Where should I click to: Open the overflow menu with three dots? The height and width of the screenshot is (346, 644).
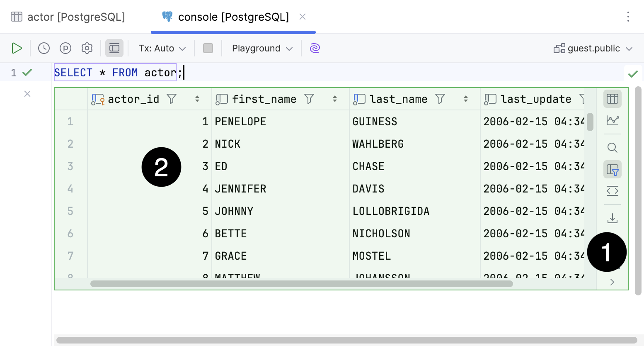coord(628,17)
